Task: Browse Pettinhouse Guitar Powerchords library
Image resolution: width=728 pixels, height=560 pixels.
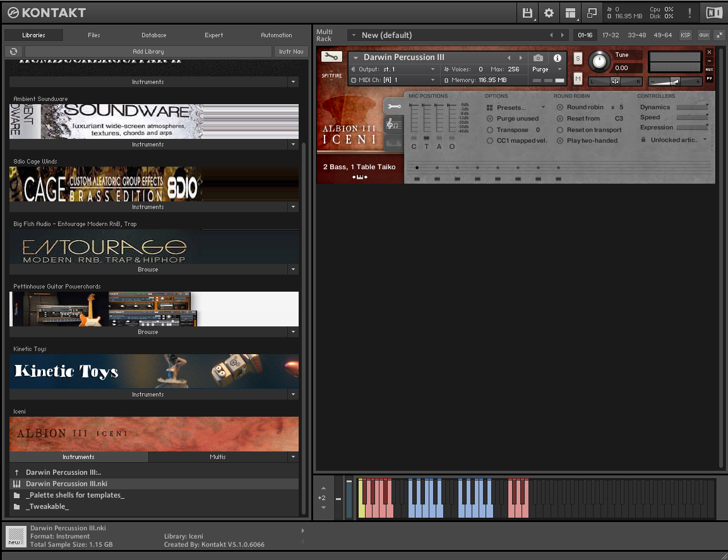Action: (148, 332)
